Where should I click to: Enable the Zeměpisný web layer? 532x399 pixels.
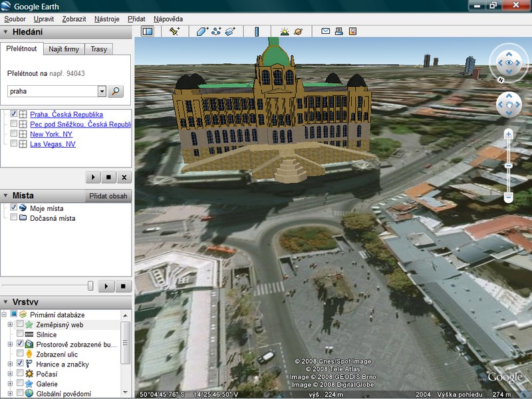20,324
